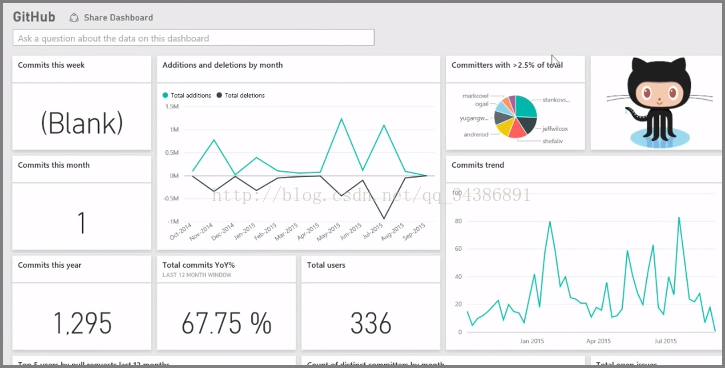The height and width of the screenshot is (368, 725).
Task: Click the Sep-2015 axis label
Action: pos(414,231)
